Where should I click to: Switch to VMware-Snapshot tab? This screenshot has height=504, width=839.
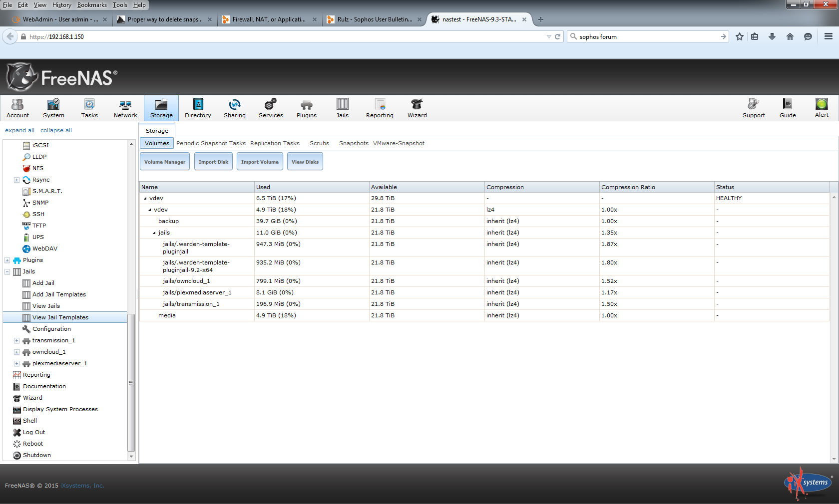tap(399, 143)
